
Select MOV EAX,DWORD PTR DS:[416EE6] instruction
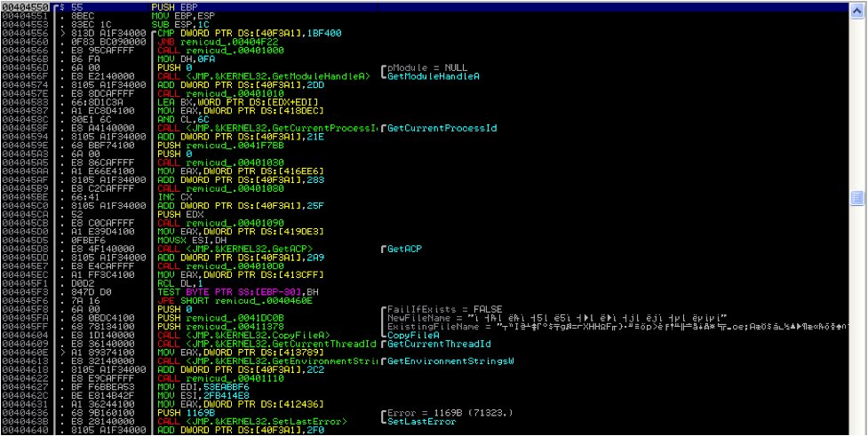[x=241, y=171]
